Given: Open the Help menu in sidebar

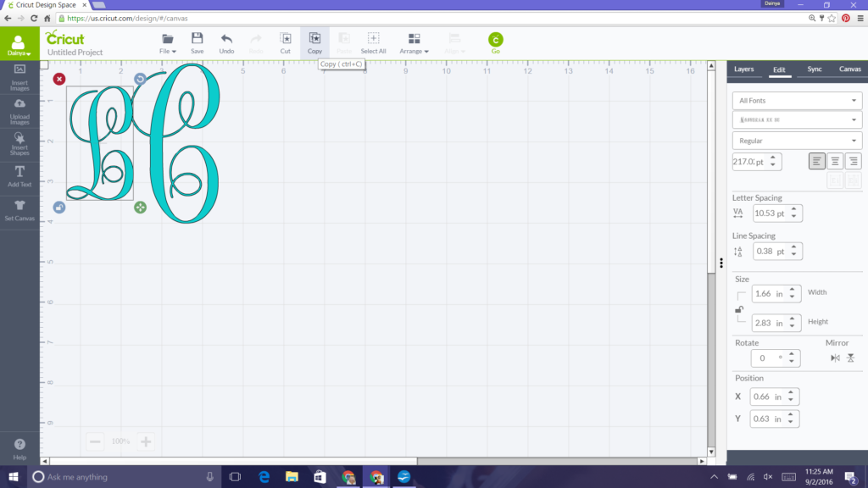Looking at the screenshot, I should 19,449.
